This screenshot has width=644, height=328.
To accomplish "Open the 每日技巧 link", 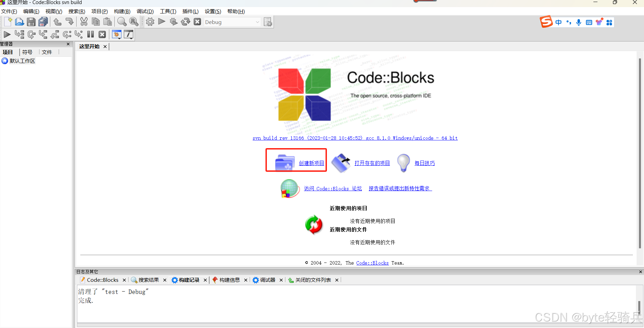I will (x=425, y=163).
